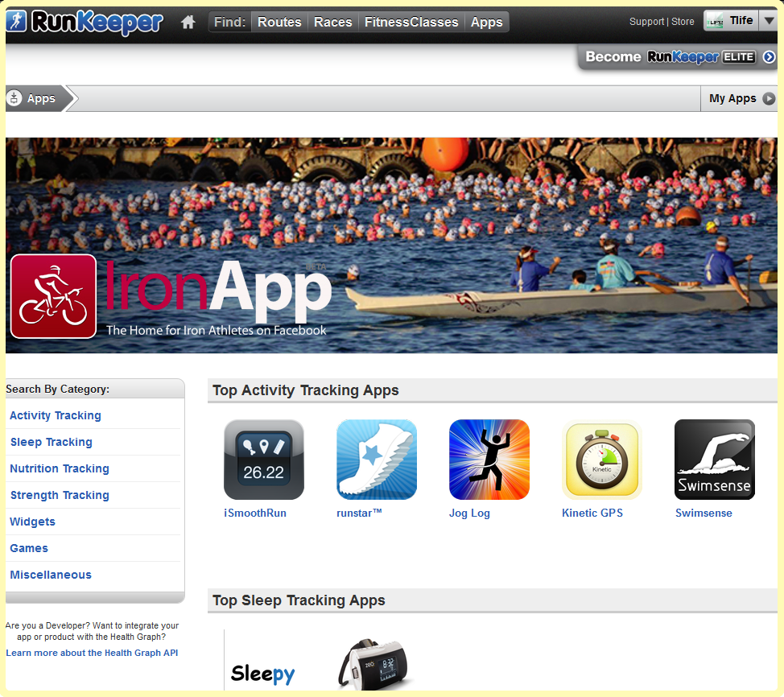Click the Top Activity Tracking Apps heading
This screenshot has height=697, width=784.
pos(306,390)
